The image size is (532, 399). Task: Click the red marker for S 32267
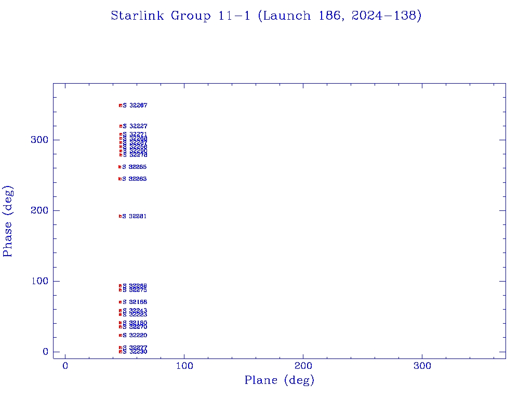(x=121, y=105)
